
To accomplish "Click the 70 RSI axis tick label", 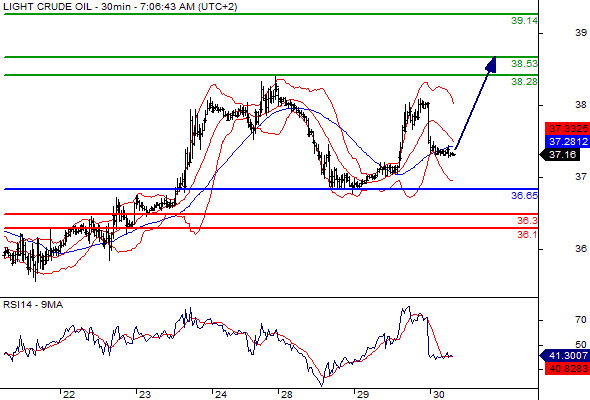I will point(581,319).
